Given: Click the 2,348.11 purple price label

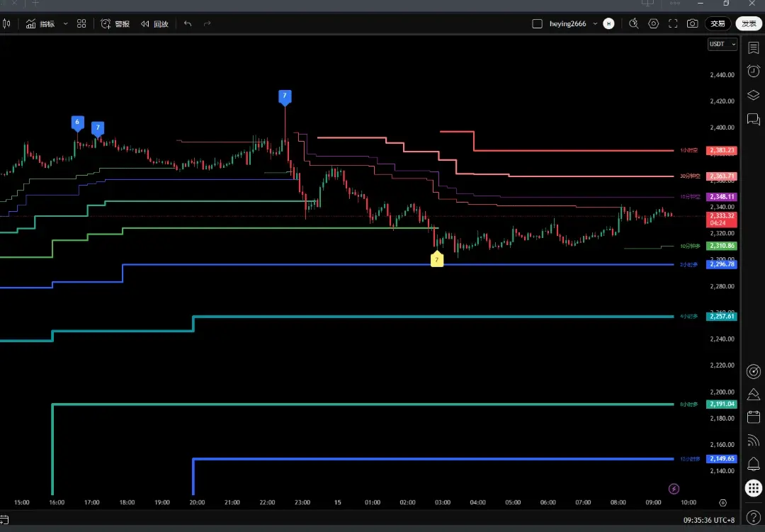Looking at the screenshot, I should (x=722, y=197).
